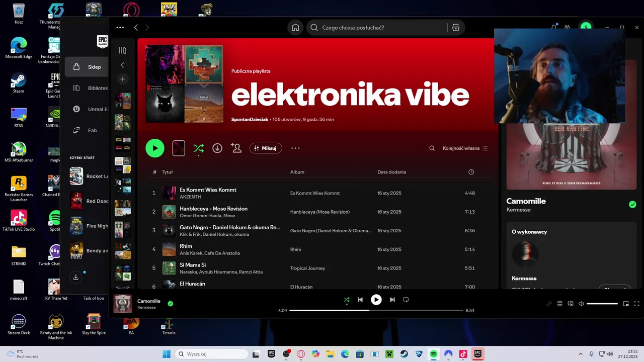
Task: Open connect to a device
Action: pyautogui.click(x=571, y=304)
